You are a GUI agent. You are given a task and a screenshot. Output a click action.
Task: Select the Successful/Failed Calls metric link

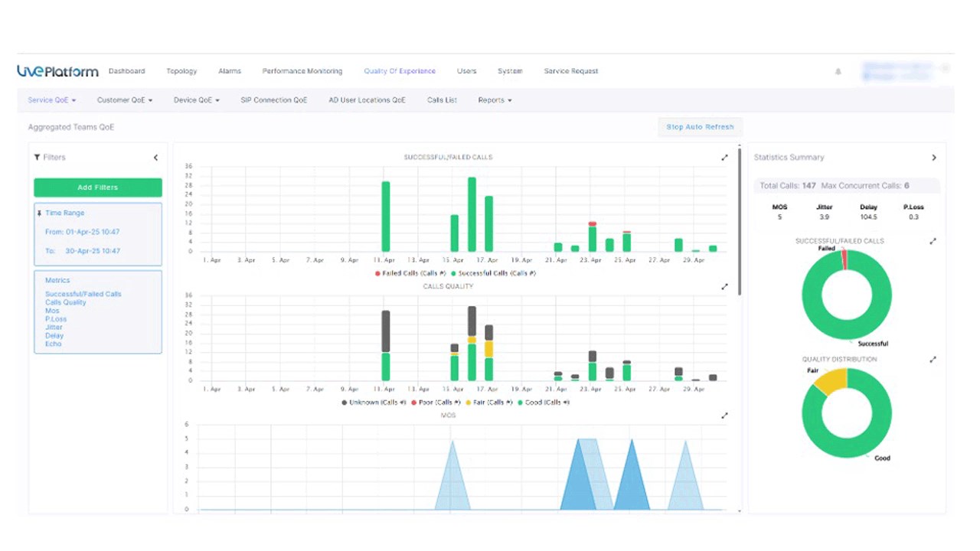coord(83,294)
